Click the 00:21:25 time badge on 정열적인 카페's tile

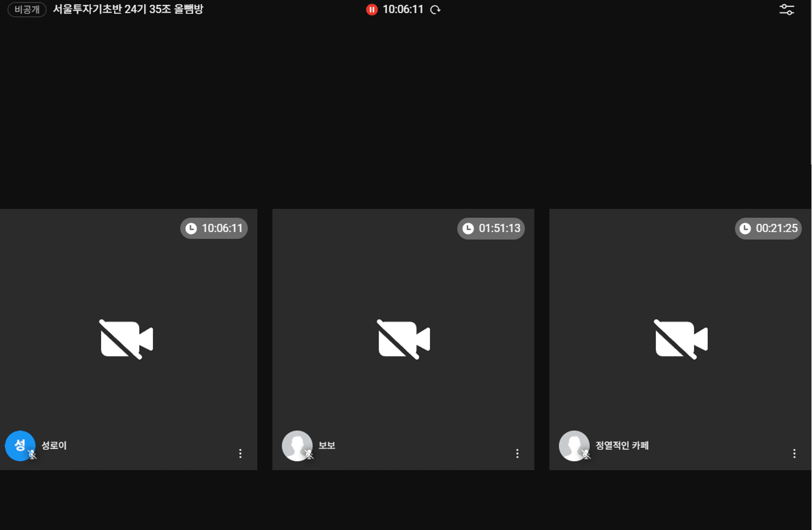[768, 228]
